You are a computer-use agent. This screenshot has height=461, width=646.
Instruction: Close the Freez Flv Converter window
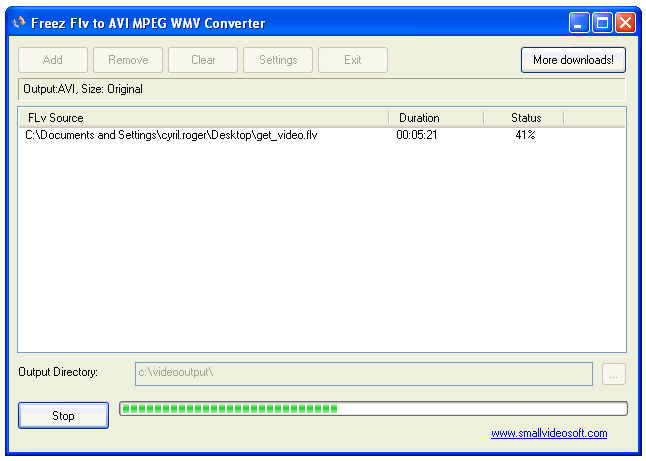click(625, 23)
